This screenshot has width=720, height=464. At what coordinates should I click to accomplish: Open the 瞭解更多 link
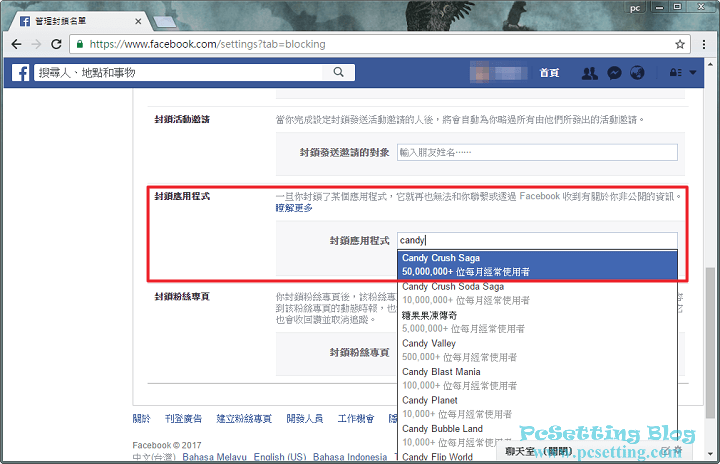[294, 208]
